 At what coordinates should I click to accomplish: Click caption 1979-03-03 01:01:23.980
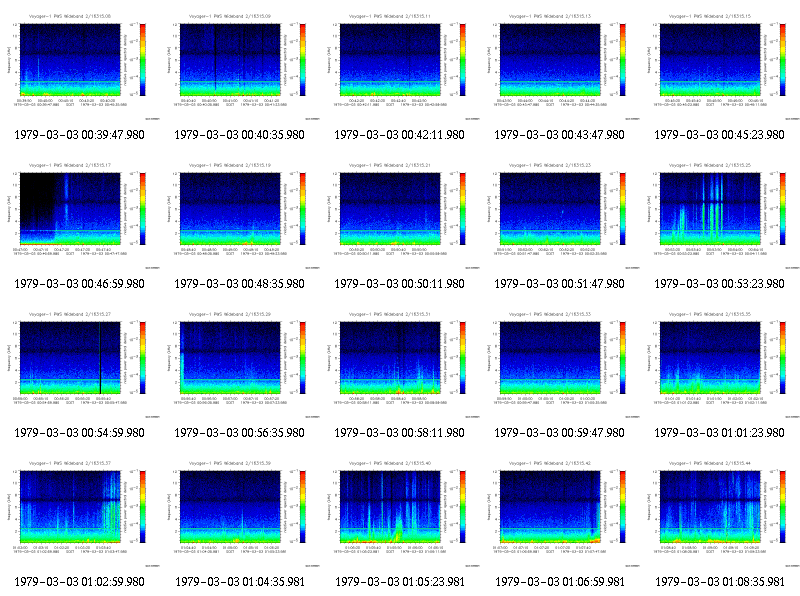coord(719,433)
